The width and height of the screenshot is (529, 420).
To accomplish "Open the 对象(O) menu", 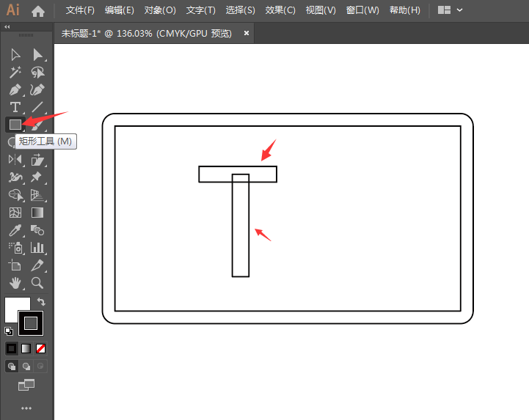I will 160,10.
